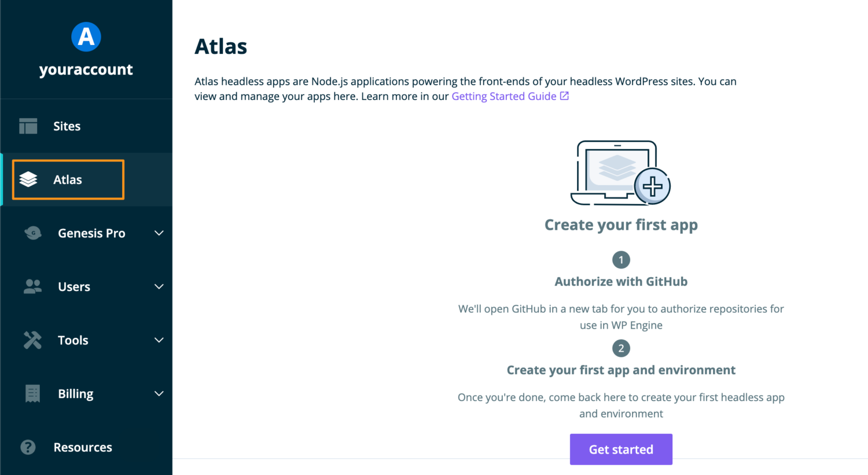Select the Resources question-mark icon
Image resolution: width=868 pixels, height=475 pixels.
click(x=28, y=447)
